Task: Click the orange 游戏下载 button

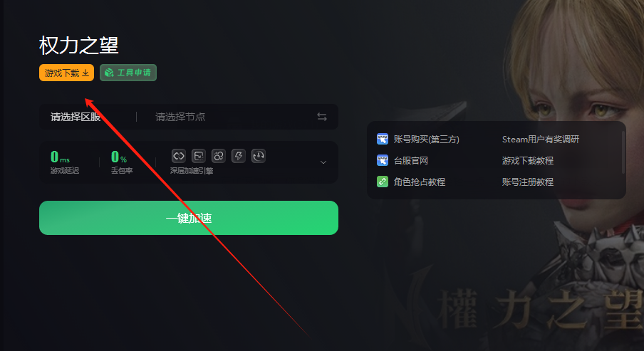Action: [66, 73]
